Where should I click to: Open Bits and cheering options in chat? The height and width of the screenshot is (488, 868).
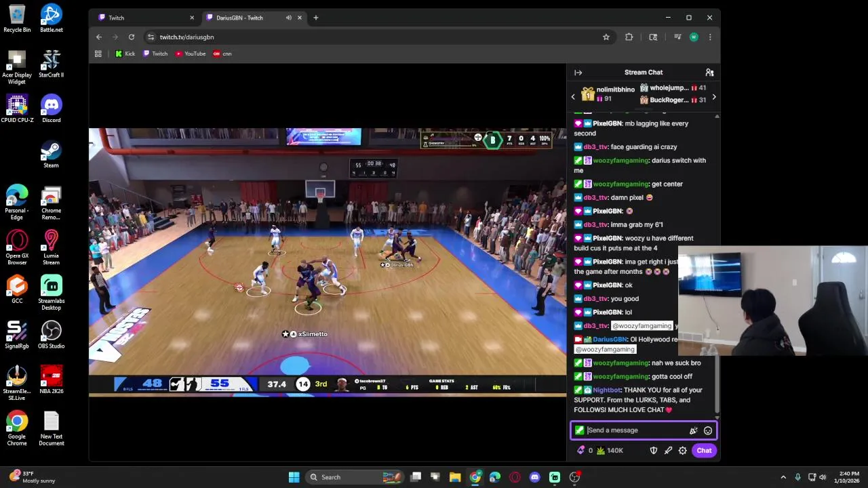tap(693, 430)
